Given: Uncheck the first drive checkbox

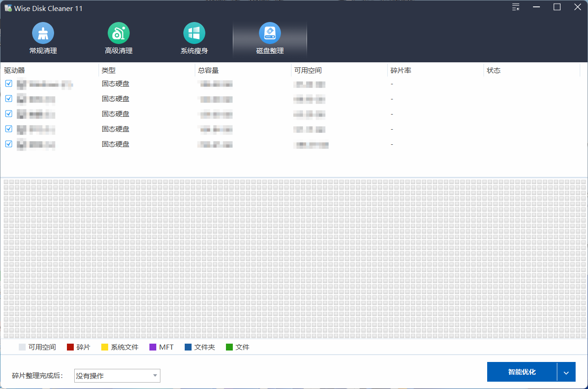Looking at the screenshot, I should 9,83.
